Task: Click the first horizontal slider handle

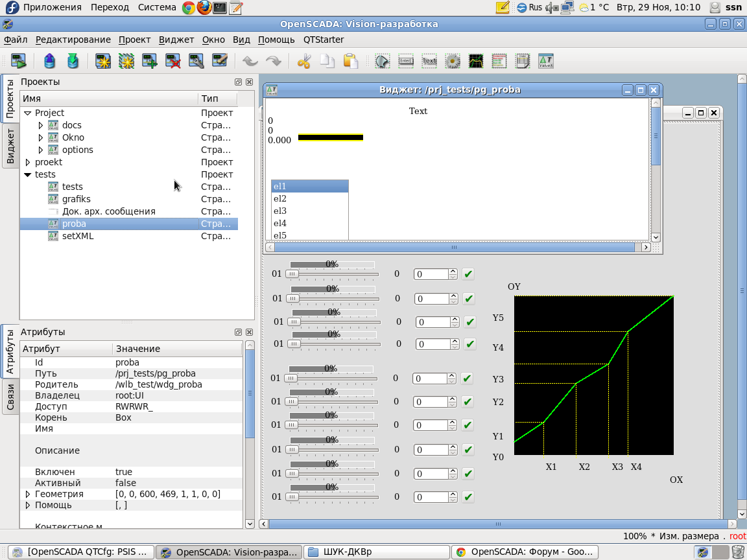Action: (292, 274)
